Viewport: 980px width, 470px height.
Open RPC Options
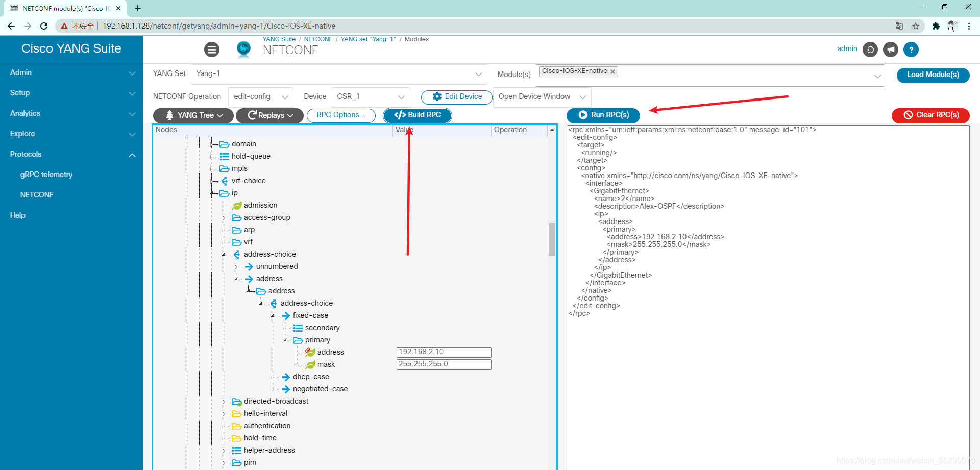(x=341, y=115)
